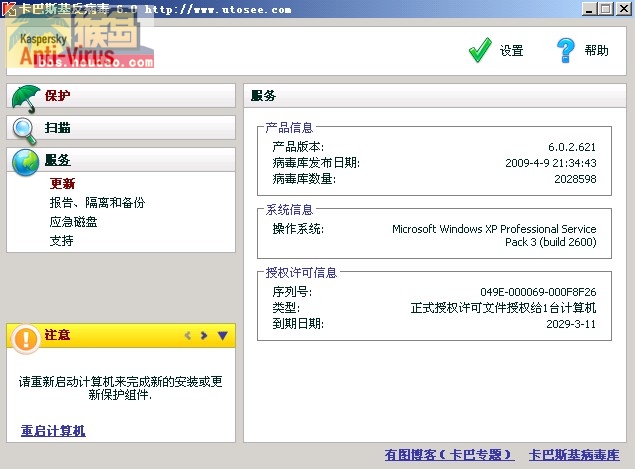Open the 有图博客（卡巴专题） link
The image size is (635, 469).
point(450,455)
